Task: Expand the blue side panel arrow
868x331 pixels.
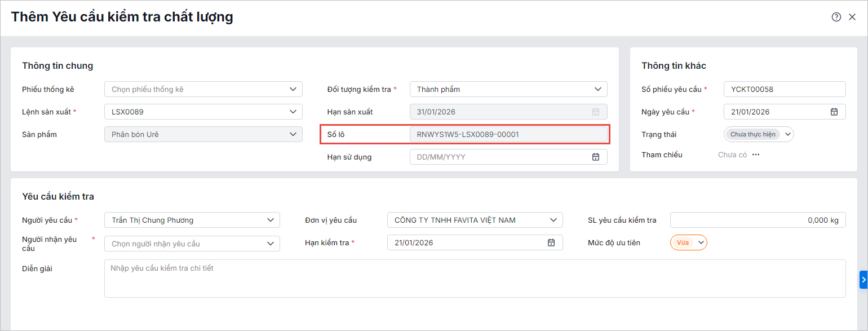Action: click(x=863, y=280)
